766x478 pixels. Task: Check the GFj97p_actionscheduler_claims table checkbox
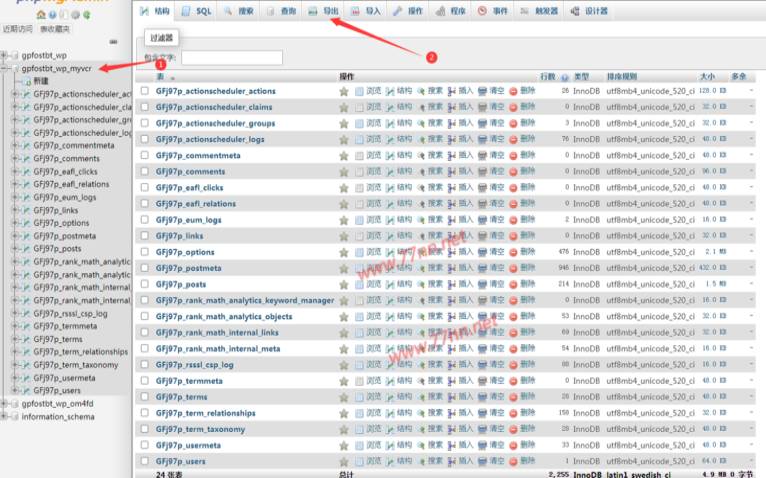(145, 107)
